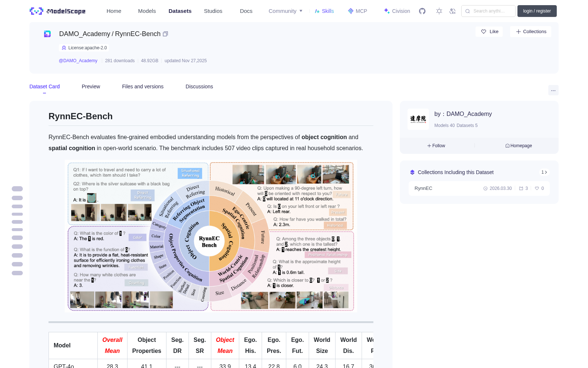Expand collections list via '1 >' chevron
This screenshot has height=368, width=588.
pos(544,172)
